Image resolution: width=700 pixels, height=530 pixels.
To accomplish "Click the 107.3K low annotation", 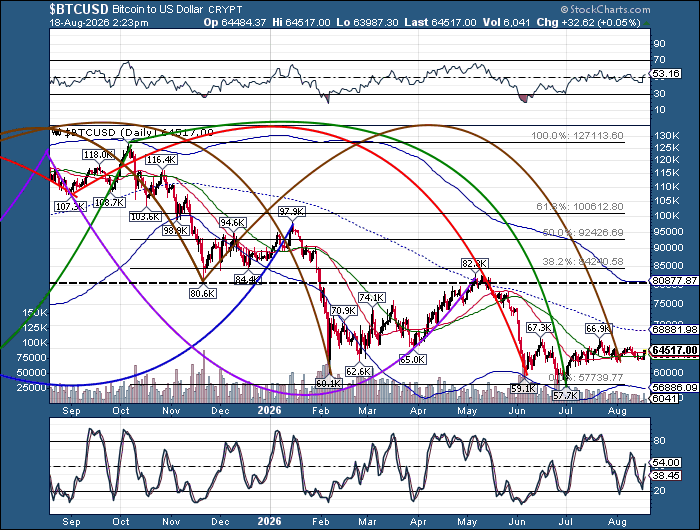I will 70,206.
